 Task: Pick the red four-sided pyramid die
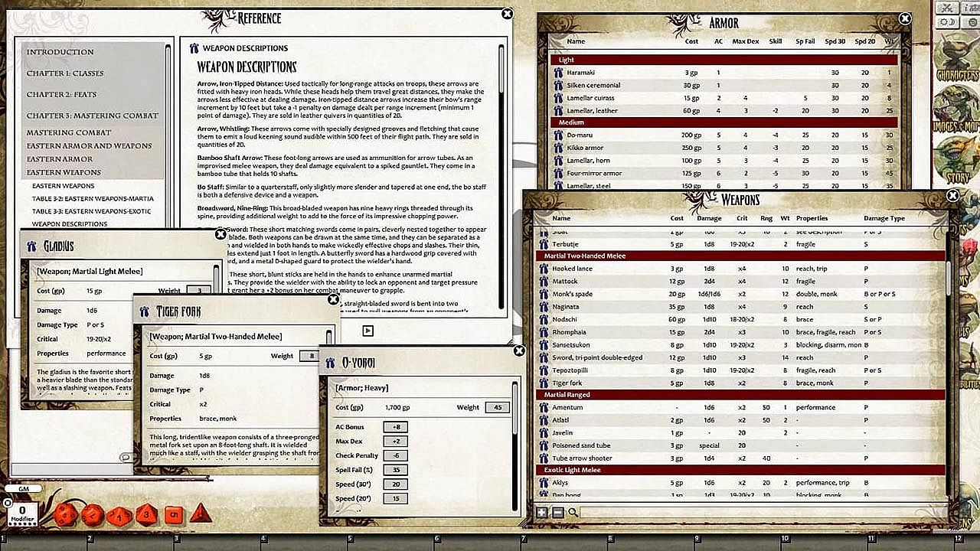tap(200, 513)
